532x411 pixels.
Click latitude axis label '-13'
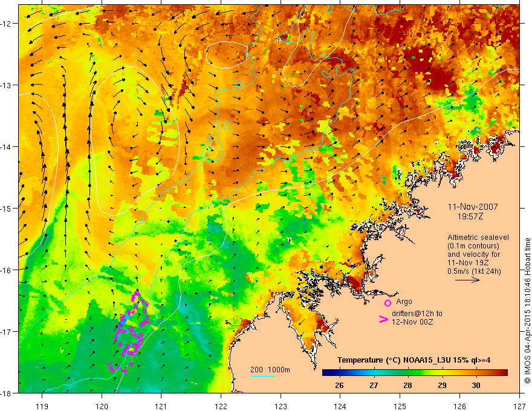pos(6,85)
